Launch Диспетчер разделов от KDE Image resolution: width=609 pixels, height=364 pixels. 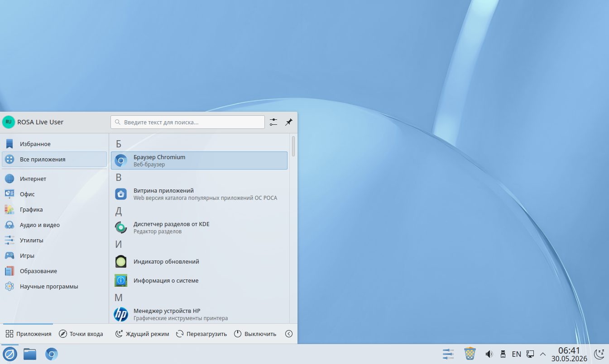click(x=199, y=227)
